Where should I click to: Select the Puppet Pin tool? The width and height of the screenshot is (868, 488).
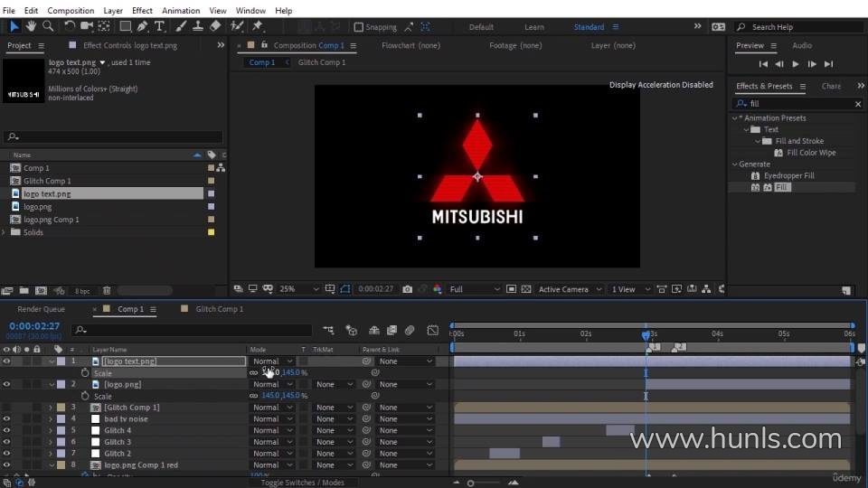pyautogui.click(x=258, y=26)
